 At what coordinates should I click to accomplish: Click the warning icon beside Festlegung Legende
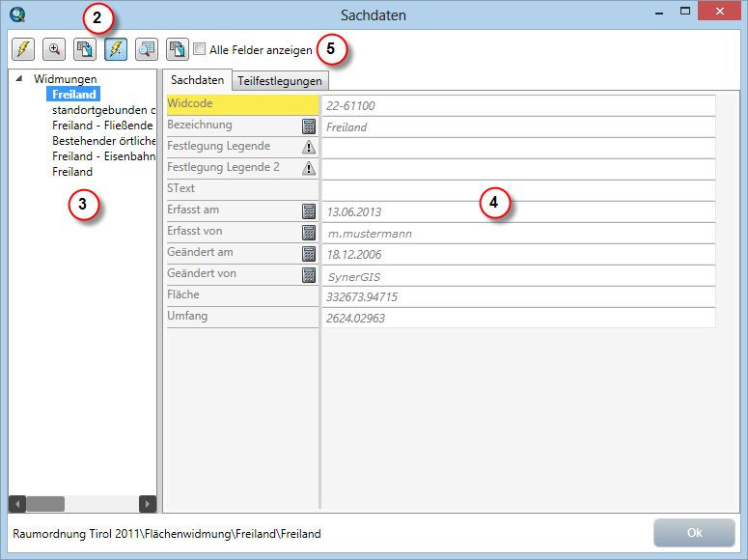pos(309,148)
